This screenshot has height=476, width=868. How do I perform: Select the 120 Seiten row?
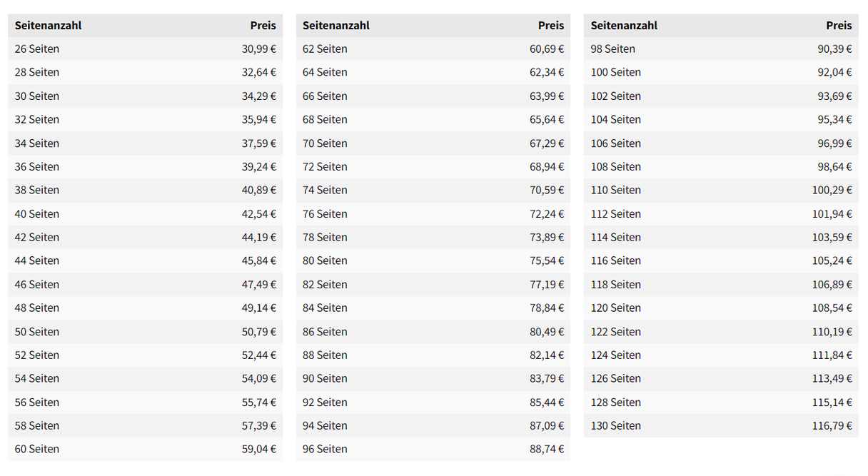721,308
